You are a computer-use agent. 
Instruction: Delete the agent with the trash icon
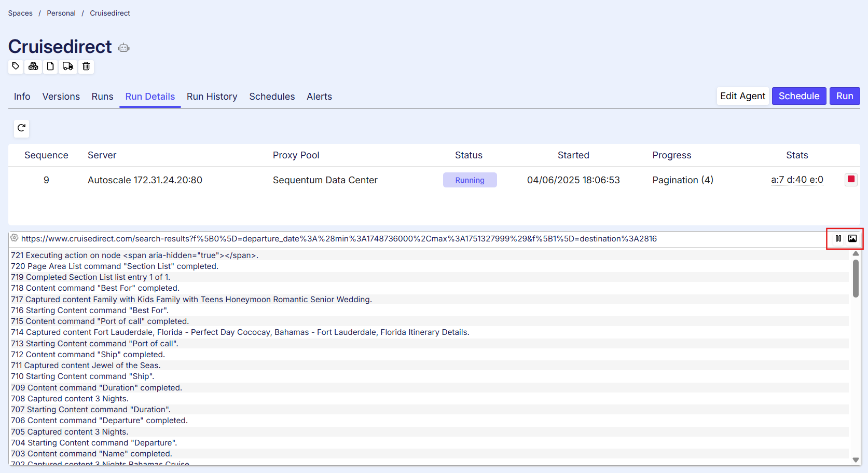(x=86, y=66)
